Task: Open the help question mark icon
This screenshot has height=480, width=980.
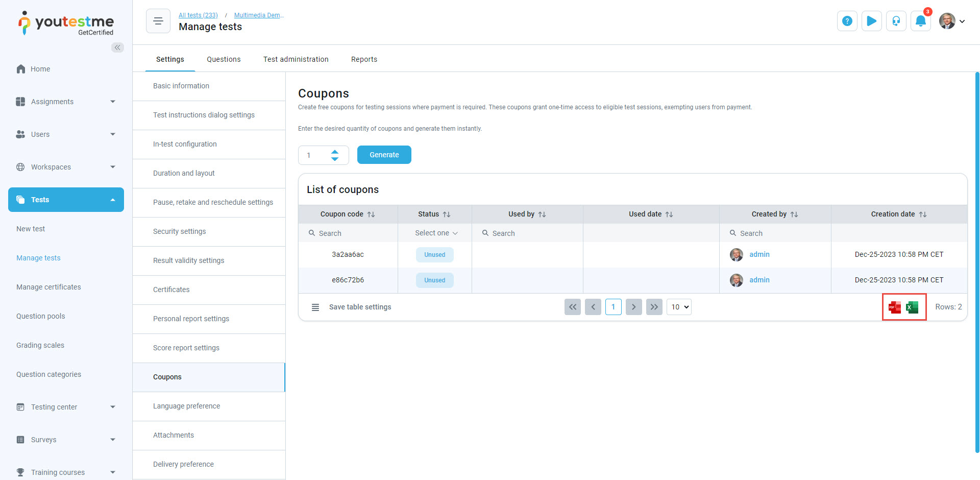Action: (x=847, y=21)
